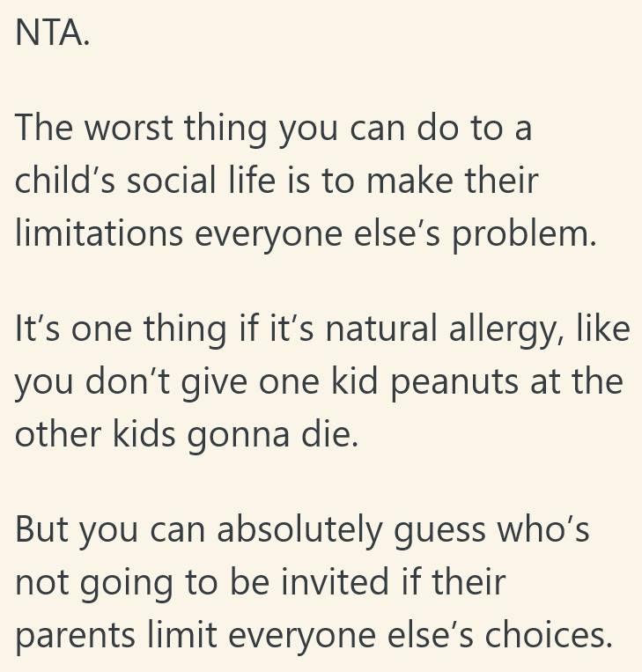Click the "NTA." verdict text
This screenshot has height=672, width=642.
click(x=52, y=33)
